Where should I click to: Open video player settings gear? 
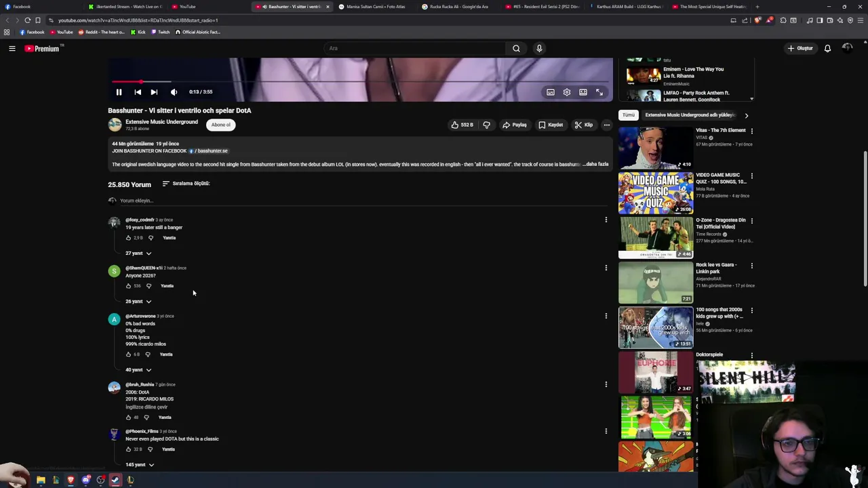tap(567, 92)
